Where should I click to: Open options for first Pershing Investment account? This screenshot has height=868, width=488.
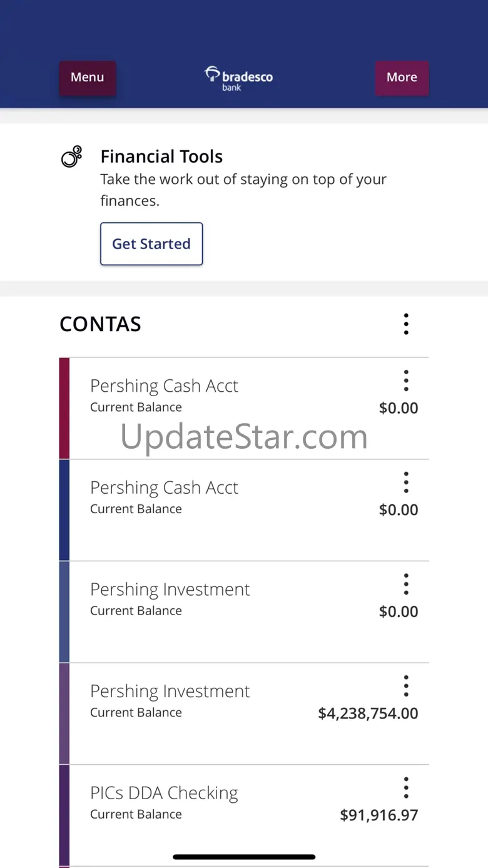point(406,584)
